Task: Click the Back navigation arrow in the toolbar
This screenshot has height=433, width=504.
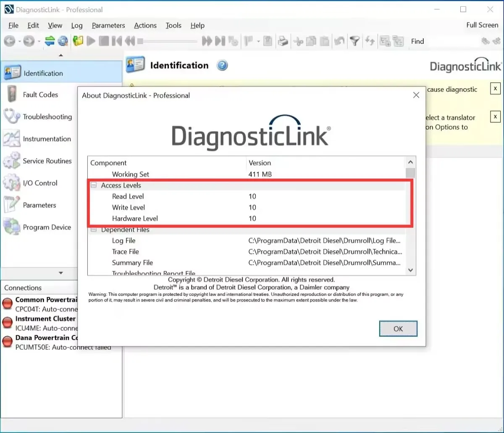Action: click(x=9, y=41)
